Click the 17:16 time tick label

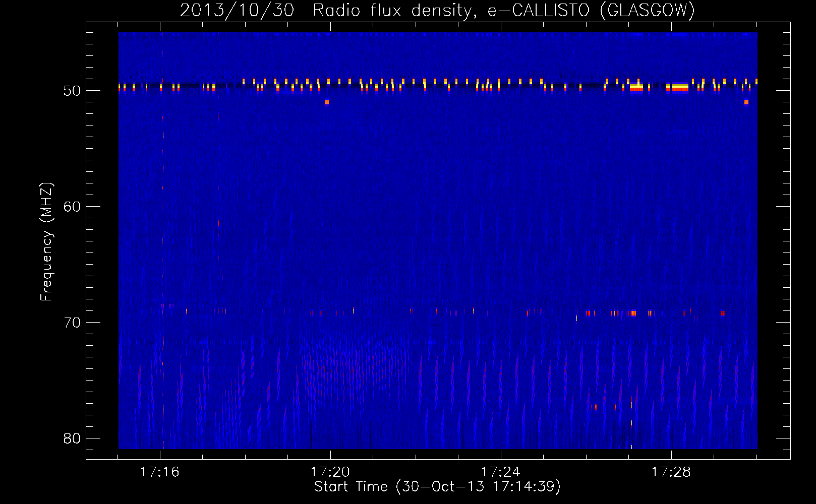[159, 472]
